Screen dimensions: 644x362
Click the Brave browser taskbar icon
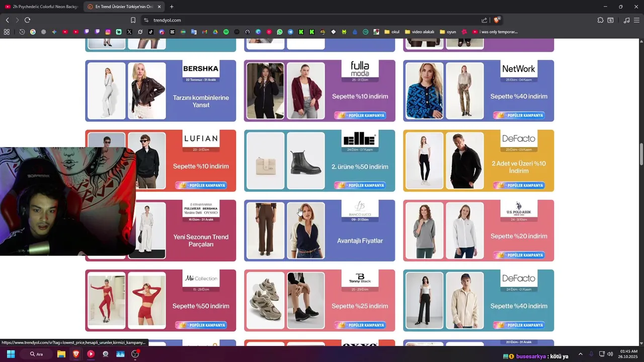(76, 354)
